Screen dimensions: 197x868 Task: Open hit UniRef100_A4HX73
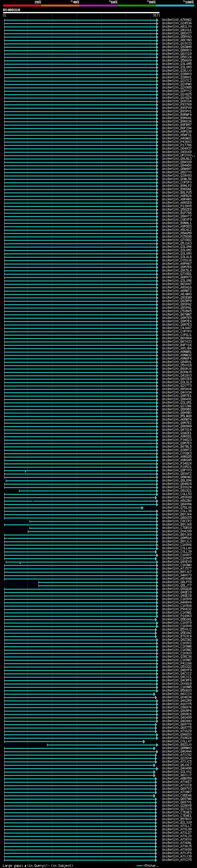click(176, 575)
